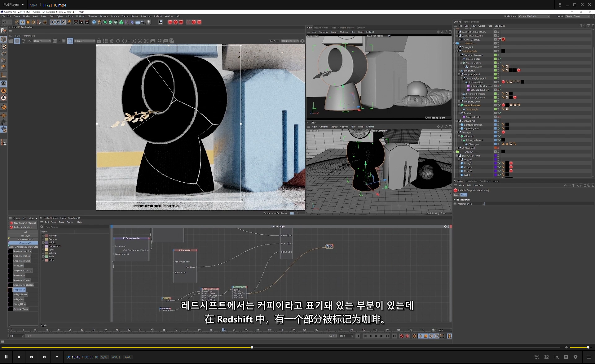The width and height of the screenshot is (595, 364).
Task: Expand Textures node category
Action: (43, 239)
